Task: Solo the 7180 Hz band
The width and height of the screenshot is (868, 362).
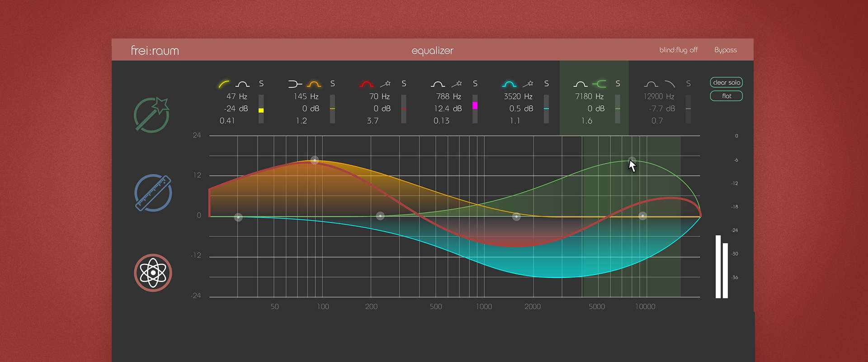Action: coord(618,84)
